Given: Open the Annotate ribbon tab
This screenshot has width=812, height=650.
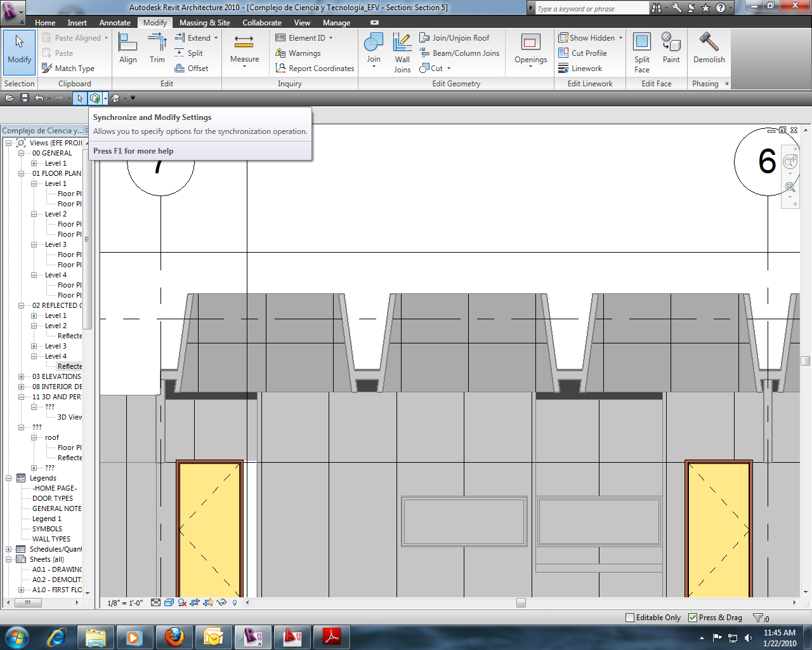Looking at the screenshot, I should (x=115, y=23).
